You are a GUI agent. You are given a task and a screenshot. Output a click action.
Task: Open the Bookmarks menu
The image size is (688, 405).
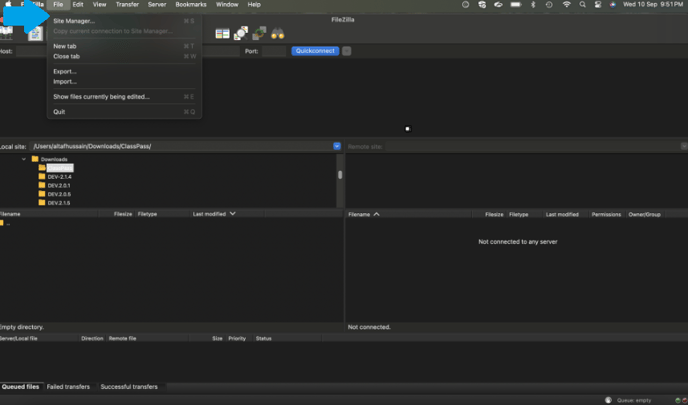point(190,4)
